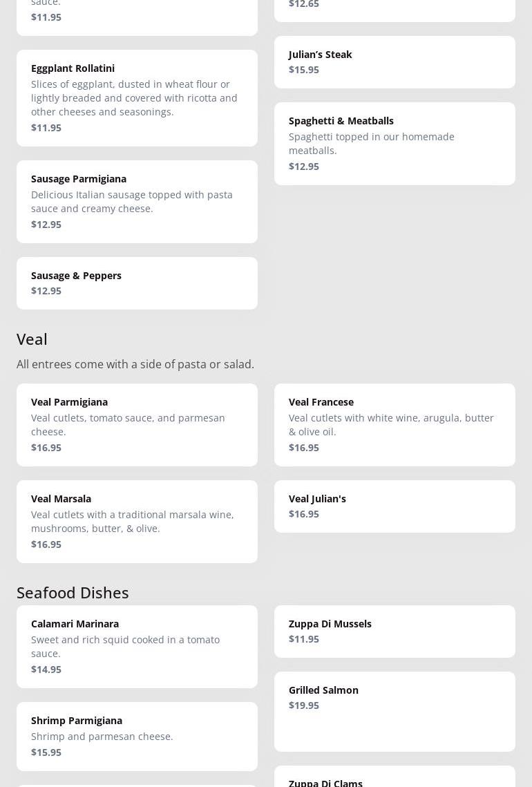Open the cut-off item above Eggplant Rollatini
The height and width of the screenshot is (787, 532).
[137, 15]
